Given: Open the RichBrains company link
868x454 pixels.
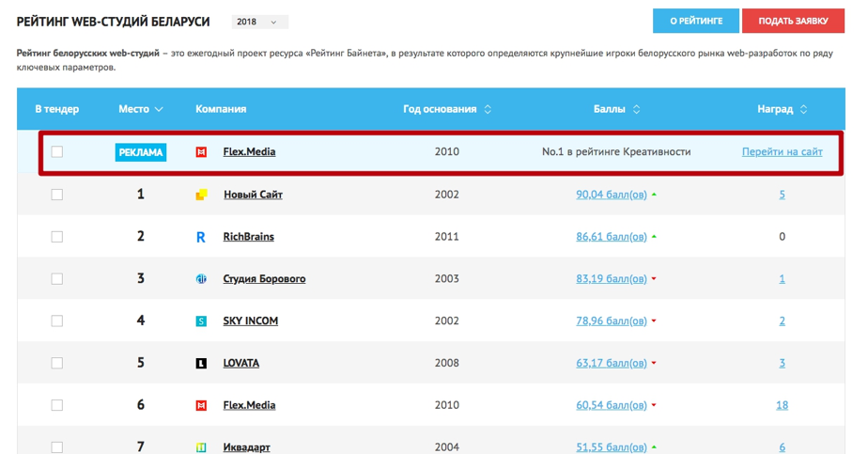Looking at the screenshot, I should 249,237.
